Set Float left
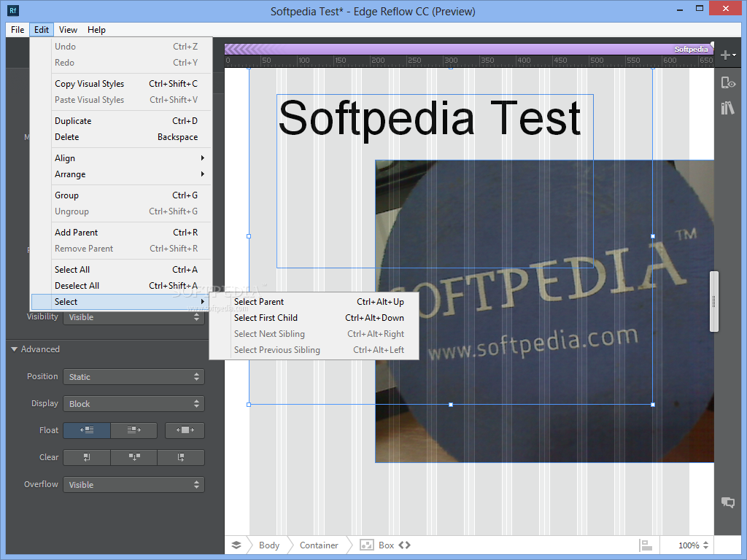Image resolution: width=747 pixels, height=560 pixels. [x=87, y=430]
